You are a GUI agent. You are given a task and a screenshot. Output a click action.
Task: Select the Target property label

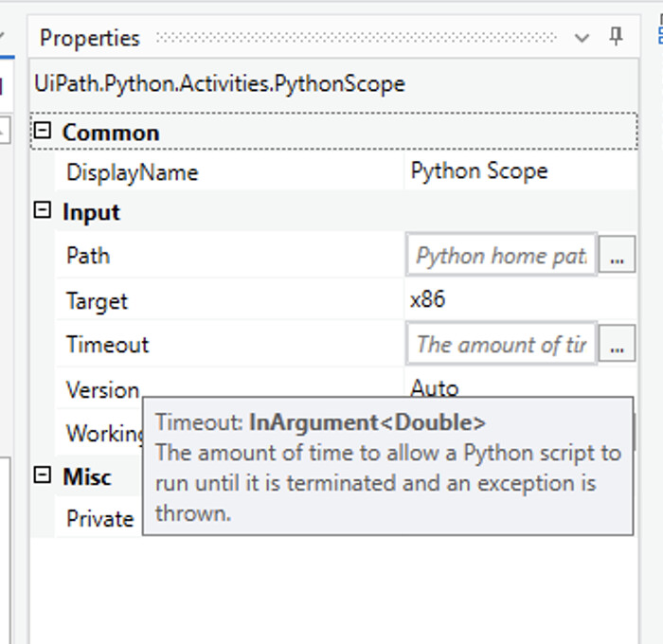tap(97, 301)
